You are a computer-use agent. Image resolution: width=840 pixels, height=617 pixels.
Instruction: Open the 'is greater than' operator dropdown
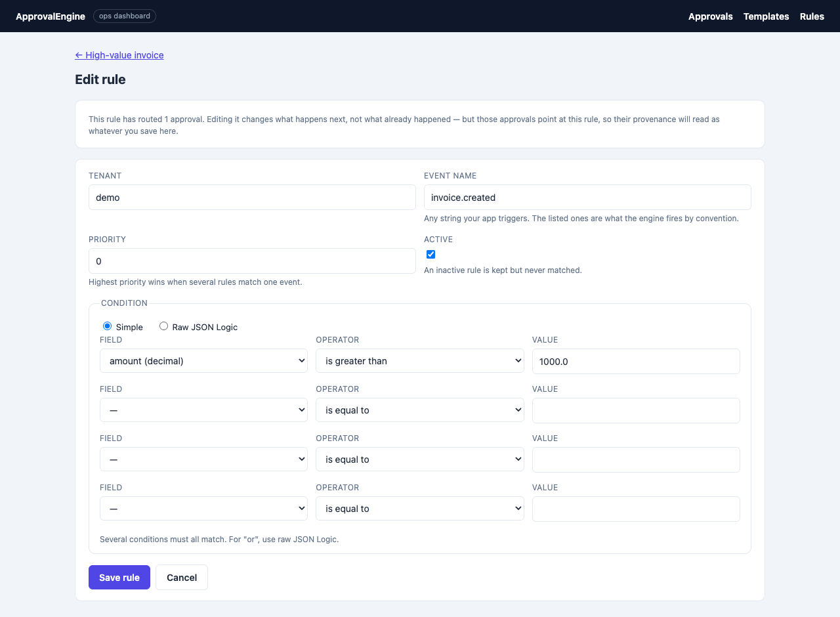(x=420, y=361)
